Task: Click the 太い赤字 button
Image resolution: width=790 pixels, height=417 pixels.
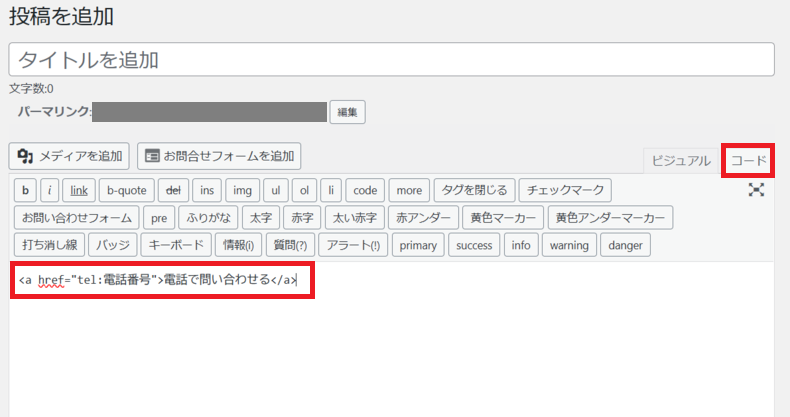Action: [355, 218]
